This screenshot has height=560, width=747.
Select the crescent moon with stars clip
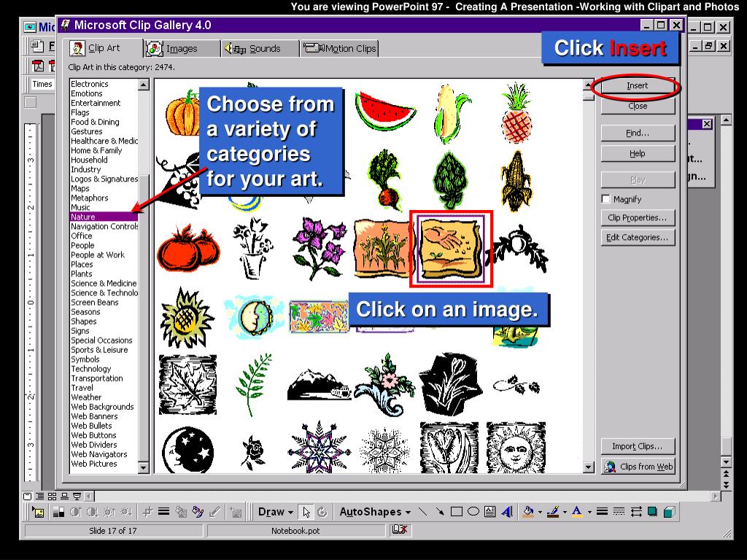coord(187,449)
